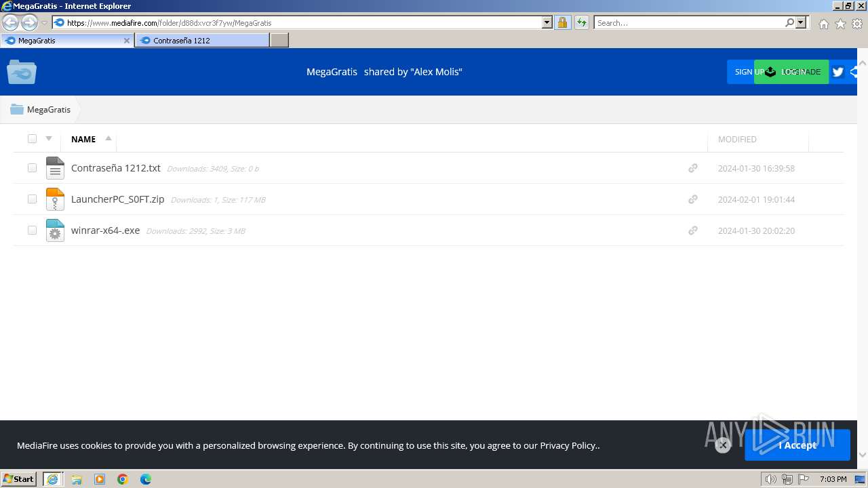Click the Contraseña 1212.txt document icon

point(55,168)
